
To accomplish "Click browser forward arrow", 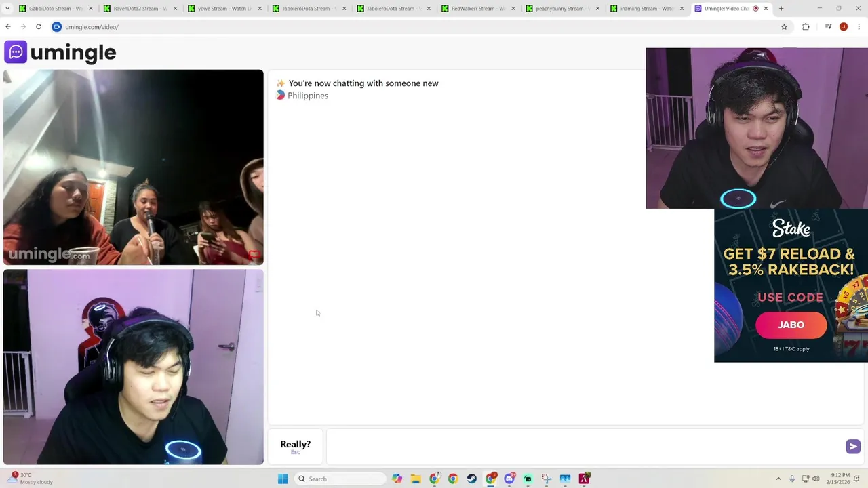I will coord(23,27).
